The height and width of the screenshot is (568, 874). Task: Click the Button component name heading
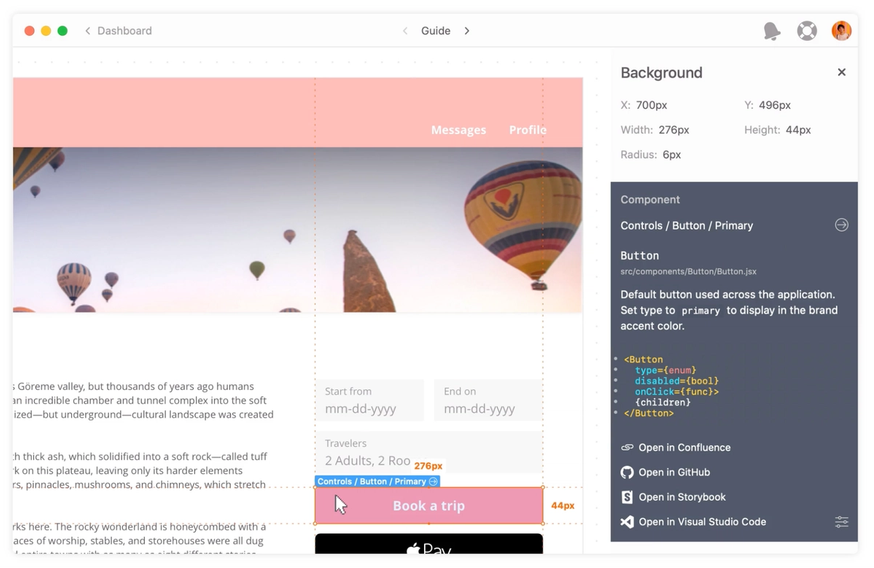coord(639,255)
